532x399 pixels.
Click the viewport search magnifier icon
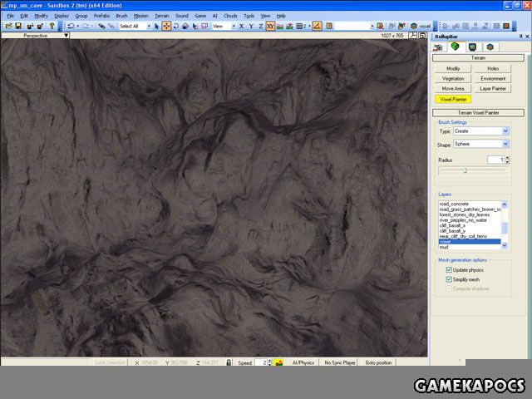[412, 35]
